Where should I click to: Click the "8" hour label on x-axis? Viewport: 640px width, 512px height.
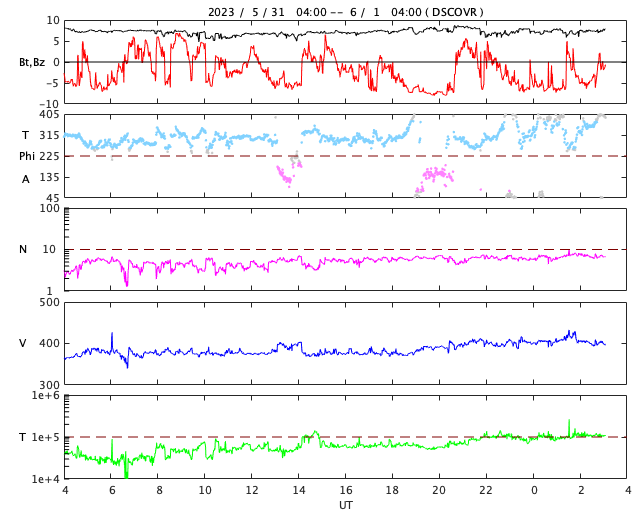click(x=159, y=490)
